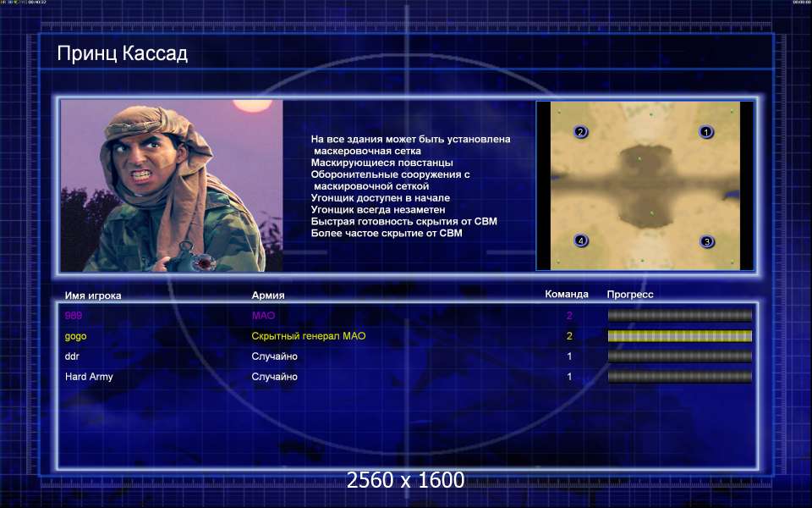Click start position marker 1 on map
This screenshot has height=508, width=812.
click(705, 132)
